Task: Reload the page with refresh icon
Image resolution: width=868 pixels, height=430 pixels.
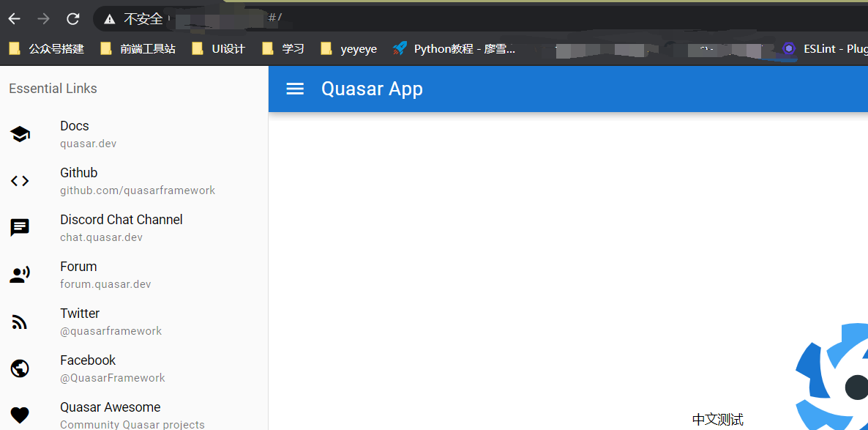Action: 73,19
